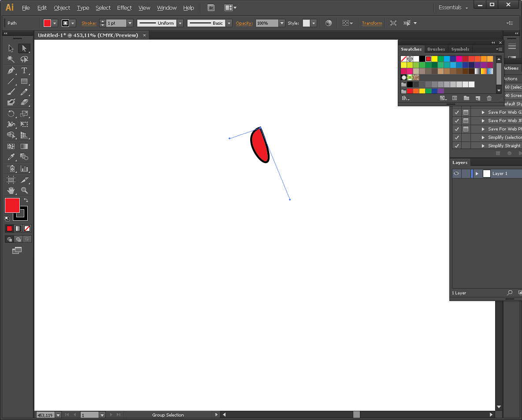Image resolution: width=522 pixels, height=420 pixels.
Task: Select the Paintbrush tool
Action: coord(11,92)
